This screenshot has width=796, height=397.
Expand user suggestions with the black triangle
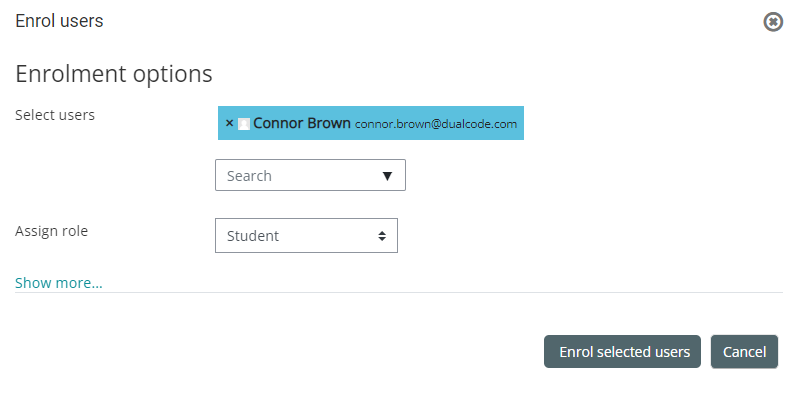click(387, 176)
